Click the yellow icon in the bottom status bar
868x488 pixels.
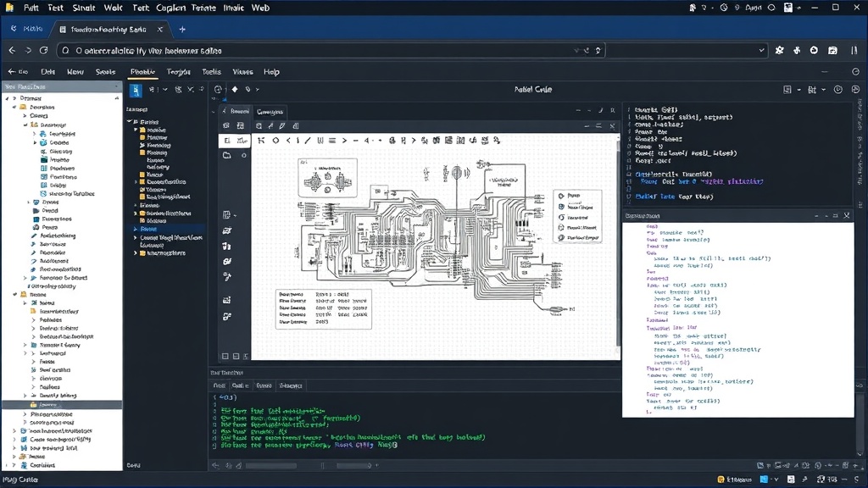click(721, 480)
